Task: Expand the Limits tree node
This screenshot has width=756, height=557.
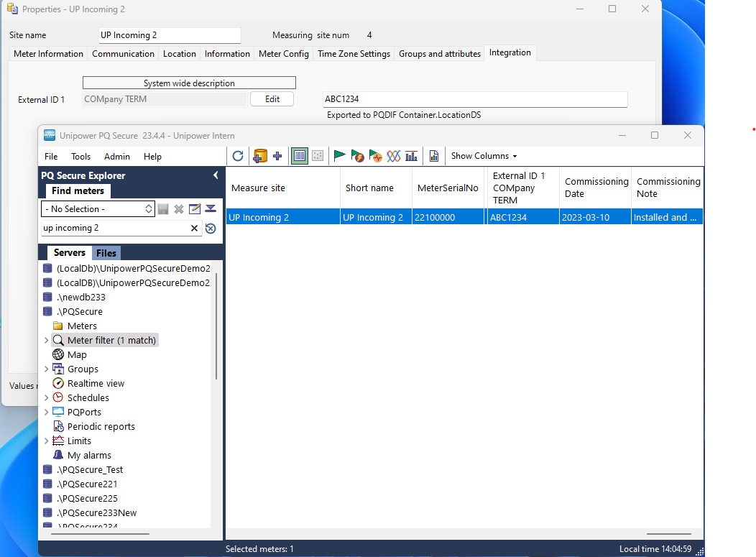Action: point(46,441)
